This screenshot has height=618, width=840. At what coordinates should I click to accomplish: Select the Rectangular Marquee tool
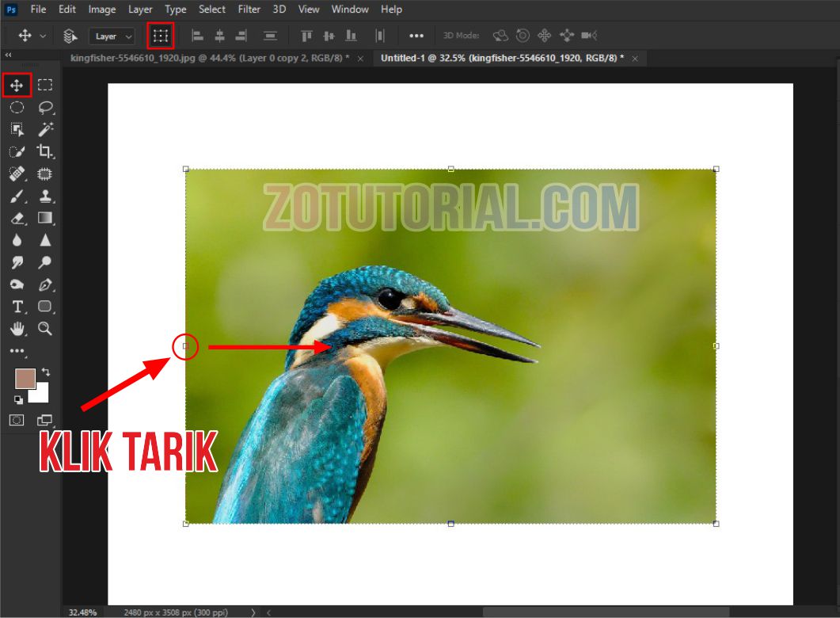click(45, 85)
